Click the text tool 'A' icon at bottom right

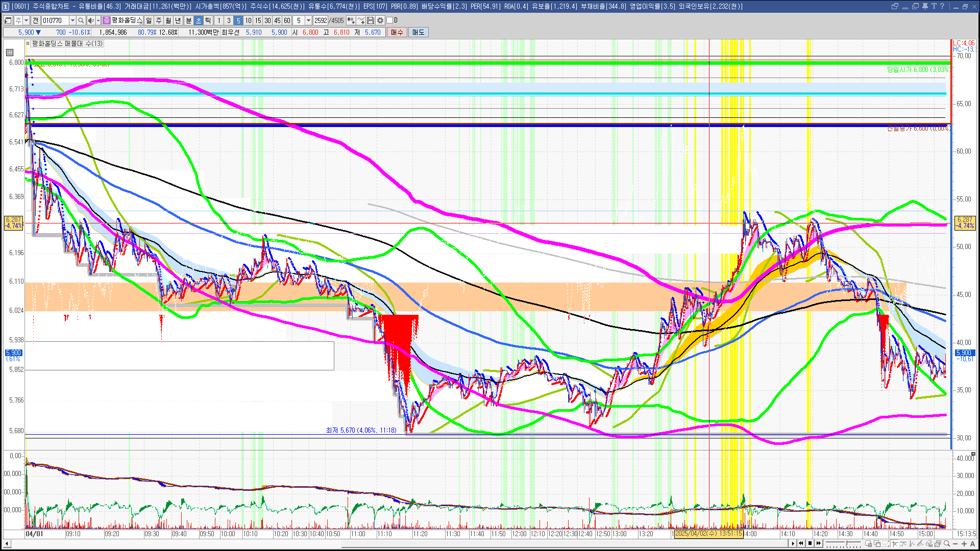tap(973, 543)
